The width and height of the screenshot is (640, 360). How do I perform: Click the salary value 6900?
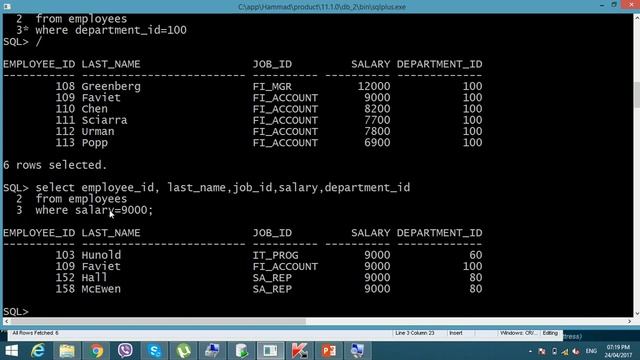tap(377, 143)
